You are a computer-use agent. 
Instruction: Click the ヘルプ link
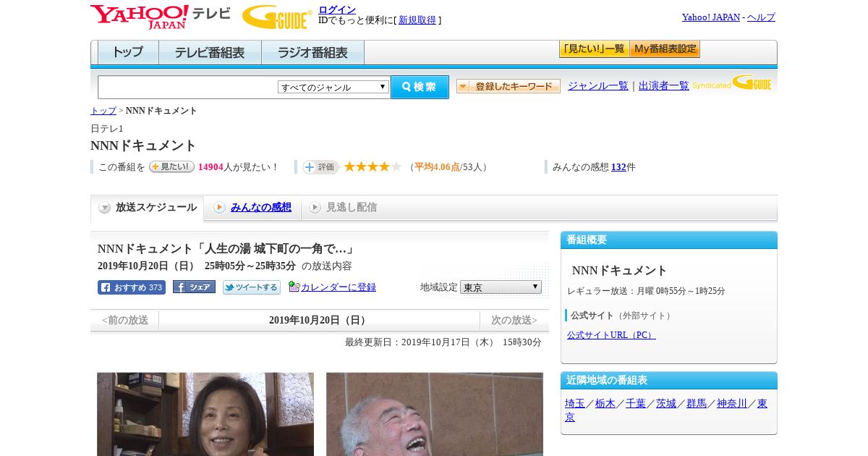(x=761, y=17)
